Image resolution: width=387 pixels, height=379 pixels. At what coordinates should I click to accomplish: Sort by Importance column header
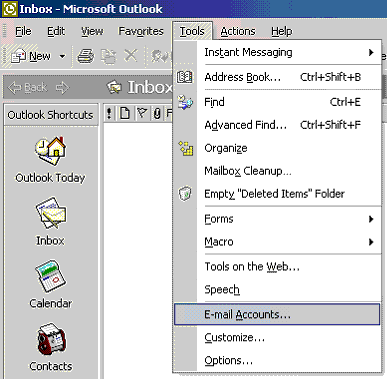(x=109, y=114)
